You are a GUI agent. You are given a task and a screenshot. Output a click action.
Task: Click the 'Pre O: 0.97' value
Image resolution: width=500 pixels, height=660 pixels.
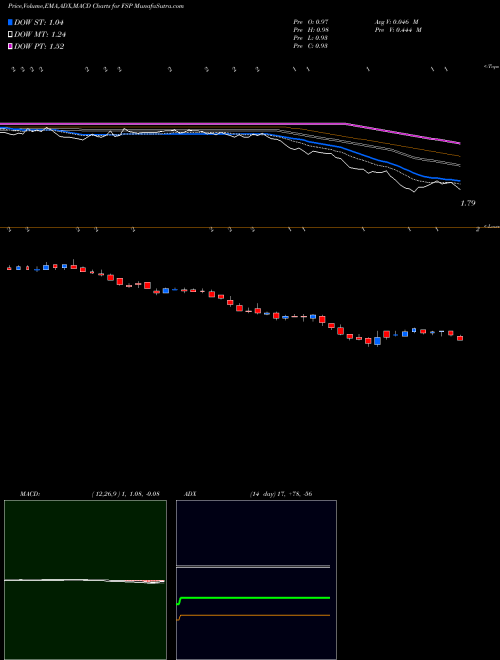pos(311,22)
